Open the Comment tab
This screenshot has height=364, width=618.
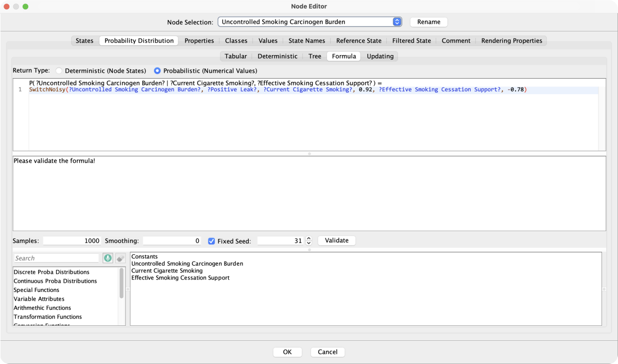tap(456, 41)
